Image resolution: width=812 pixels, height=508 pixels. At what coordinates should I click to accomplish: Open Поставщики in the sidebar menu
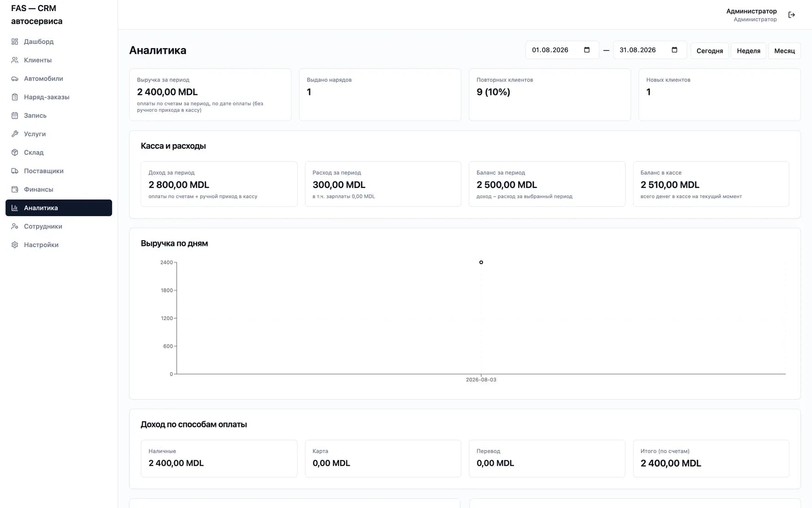59,171
